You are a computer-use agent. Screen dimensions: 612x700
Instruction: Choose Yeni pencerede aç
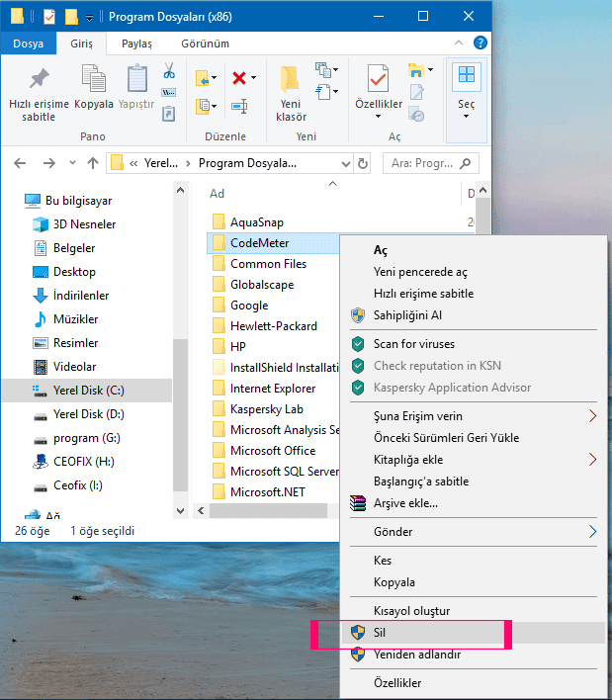(x=474, y=272)
